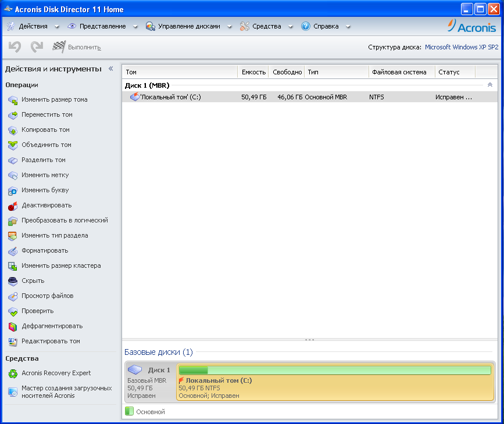Viewport: 504px width, 424px height.
Task: Click the Базовые диски (1) heading
Action: [159, 352]
